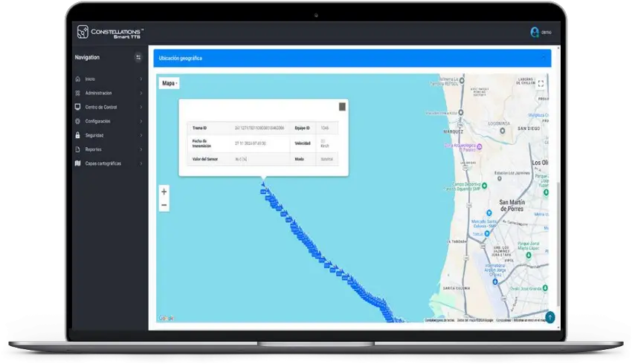
Task: Expand the Administracion submenu chevron
Action: point(141,93)
